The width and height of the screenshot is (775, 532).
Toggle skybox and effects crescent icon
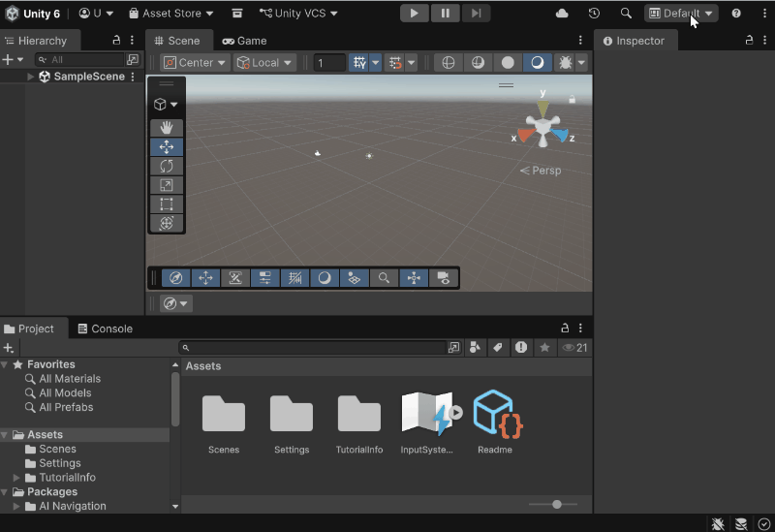point(538,63)
